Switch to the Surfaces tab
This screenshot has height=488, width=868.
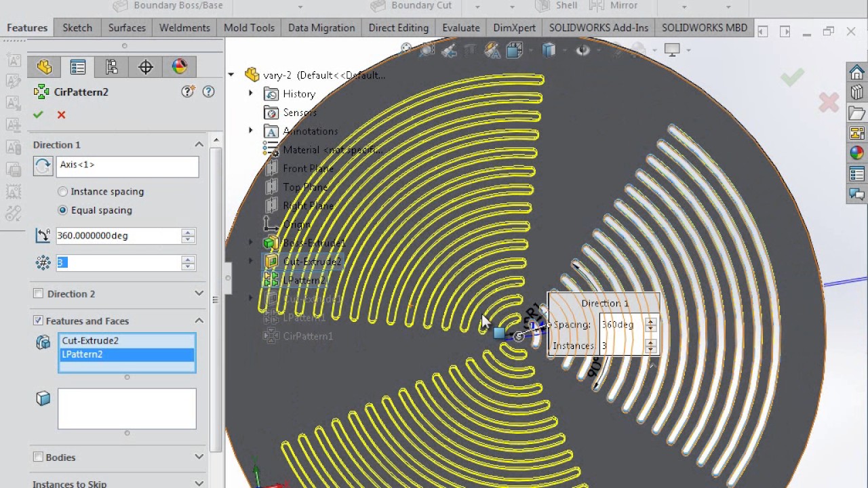point(127,28)
